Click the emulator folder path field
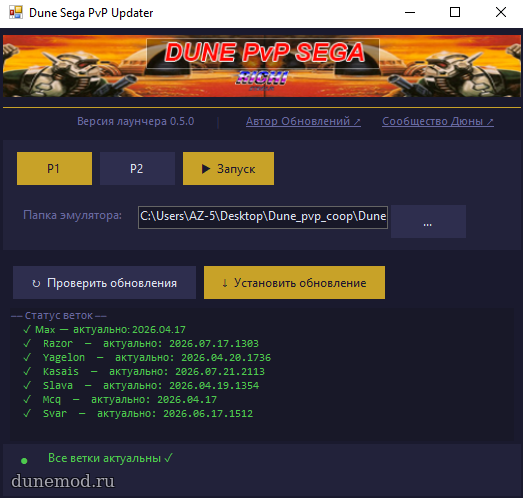The width and height of the screenshot is (523, 498). (x=263, y=217)
